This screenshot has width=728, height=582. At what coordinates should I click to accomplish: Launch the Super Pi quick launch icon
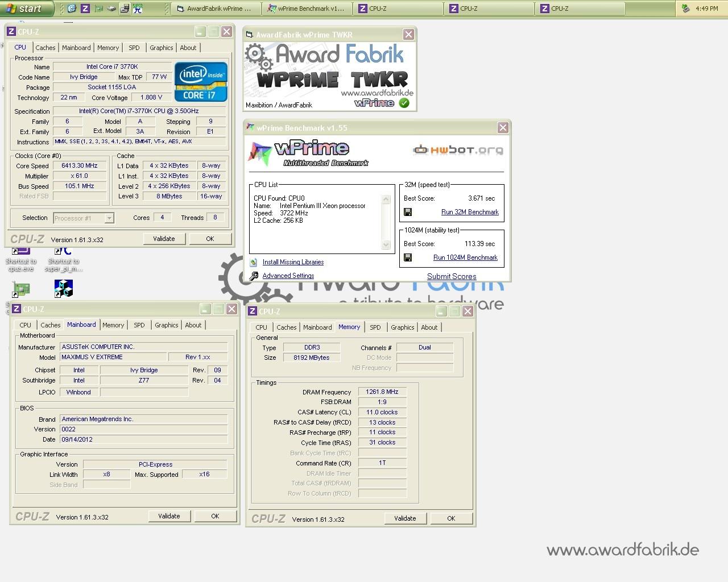click(137, 9)
